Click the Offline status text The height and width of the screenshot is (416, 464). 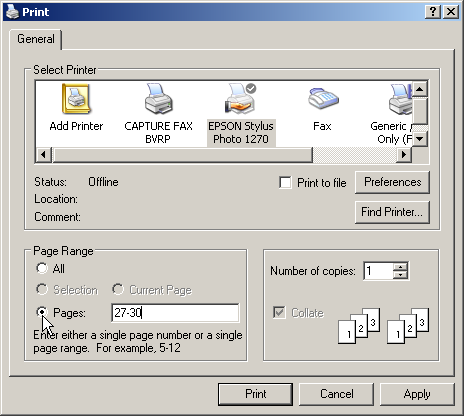pos(103,182)
